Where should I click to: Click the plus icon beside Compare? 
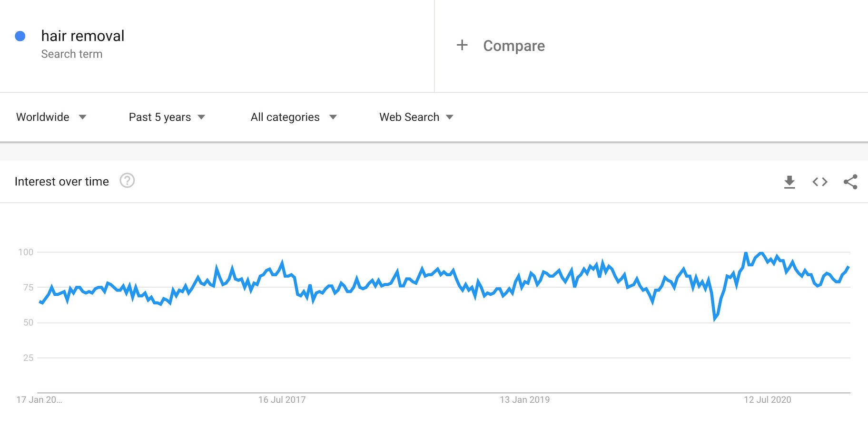(462, 45)
